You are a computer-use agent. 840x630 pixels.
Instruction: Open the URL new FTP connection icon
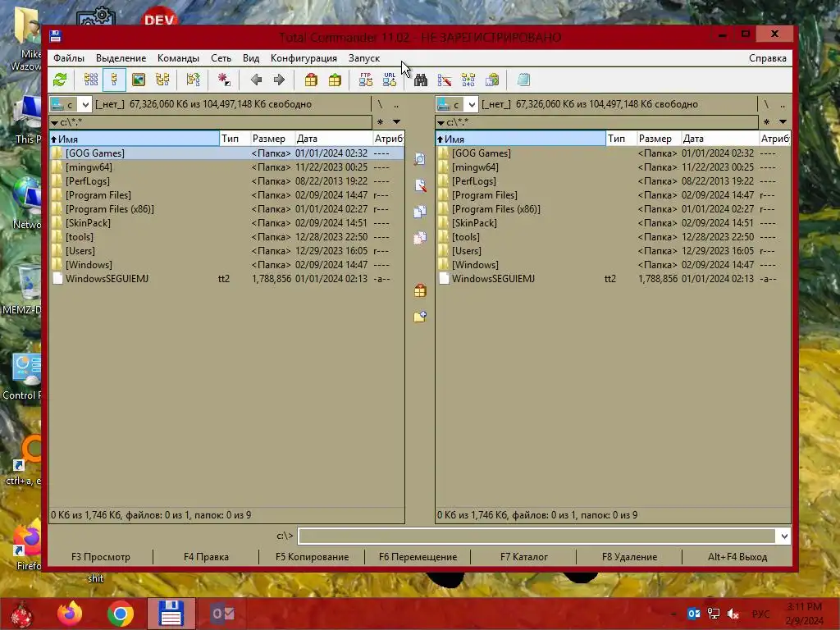[390, 80]
